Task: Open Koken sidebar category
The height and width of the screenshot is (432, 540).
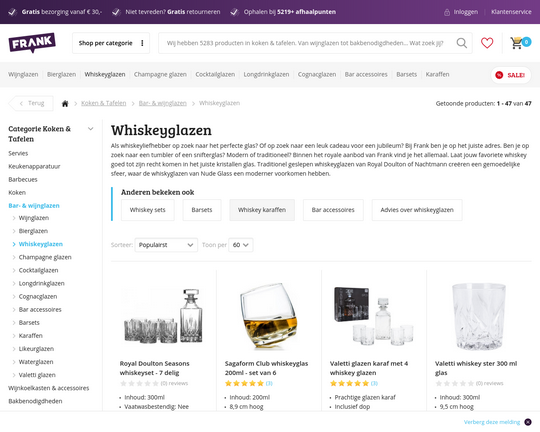Action: [17, 193]
